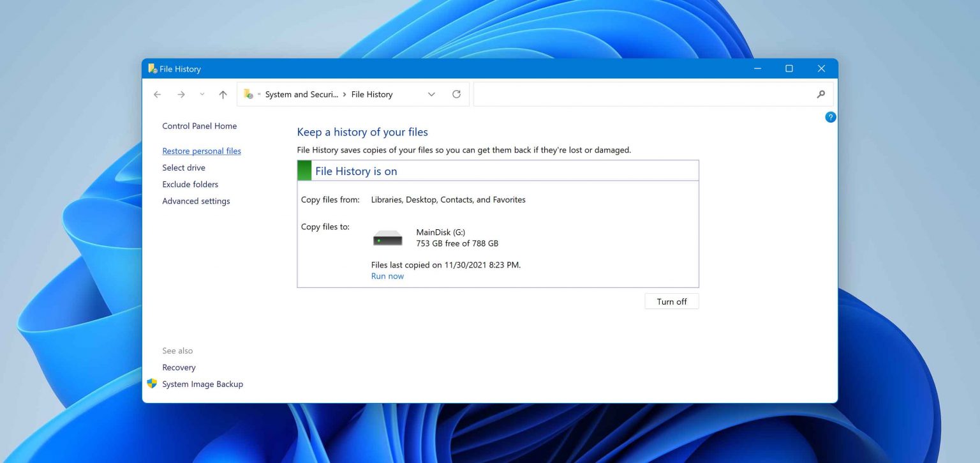Open the Recovery page
This screenshot has width=980, height=463.
[x=179, y=367]
